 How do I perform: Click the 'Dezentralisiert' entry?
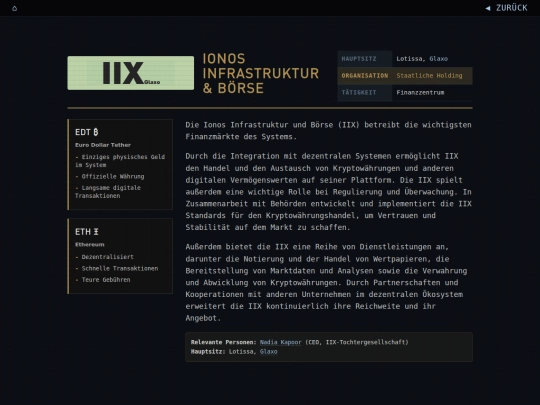pyautogui.click(x=104, y=257)
